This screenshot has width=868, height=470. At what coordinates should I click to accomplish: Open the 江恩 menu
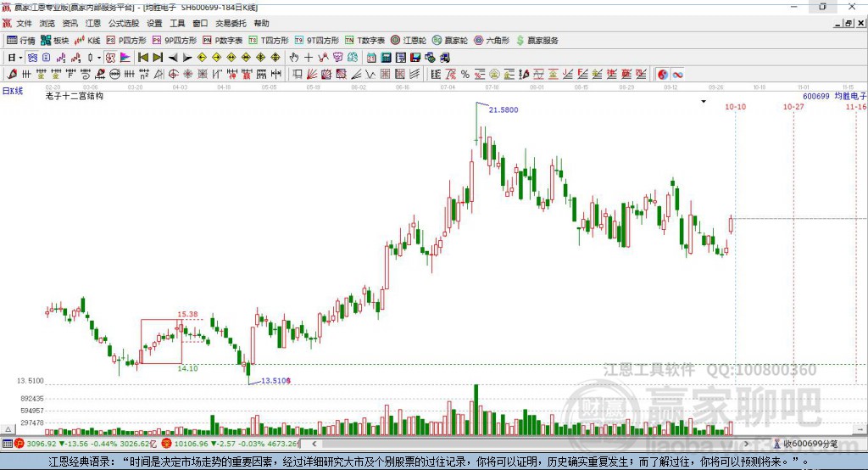[93, 23]
